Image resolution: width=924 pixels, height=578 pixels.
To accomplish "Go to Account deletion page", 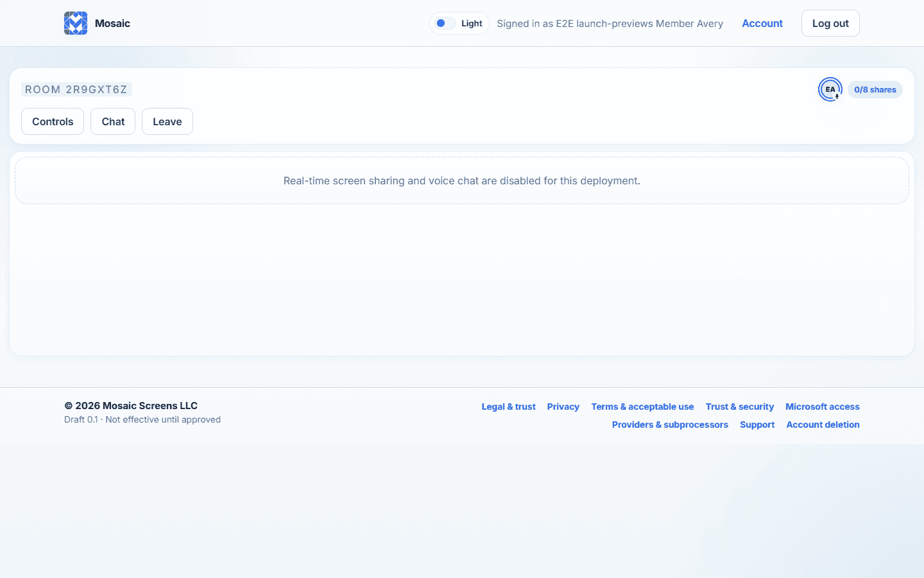I will (x=823, y=425).
